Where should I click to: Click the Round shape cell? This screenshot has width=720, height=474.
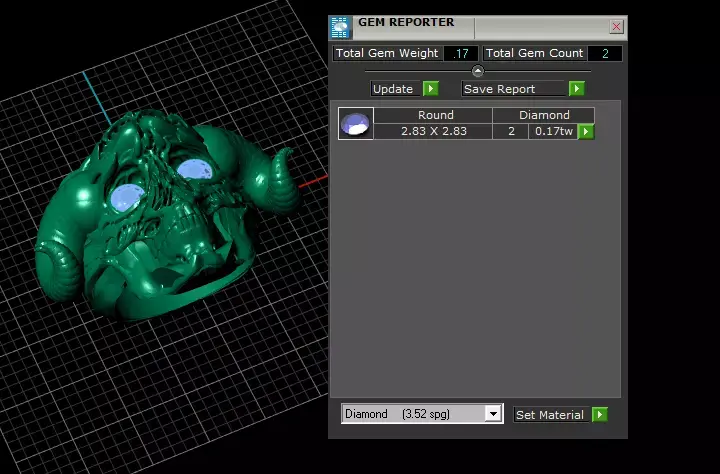[433, 115]
